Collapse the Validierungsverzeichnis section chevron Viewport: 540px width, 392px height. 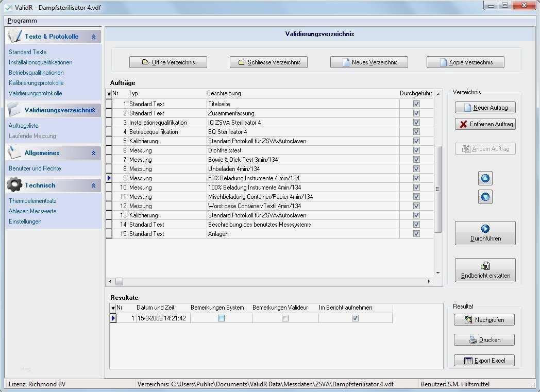[x=93, y=110]
